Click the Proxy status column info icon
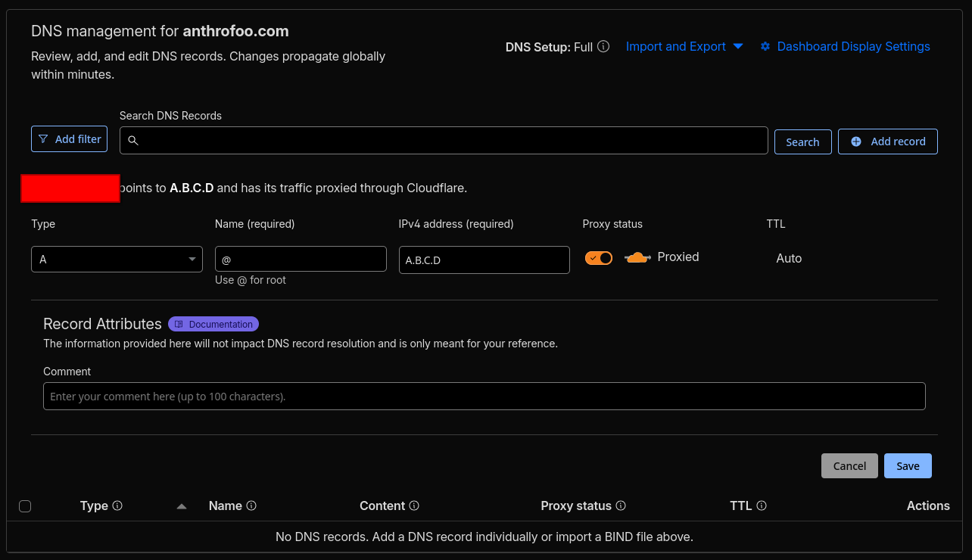The width and height of the screenshot is (972, 560). point(621,506)
